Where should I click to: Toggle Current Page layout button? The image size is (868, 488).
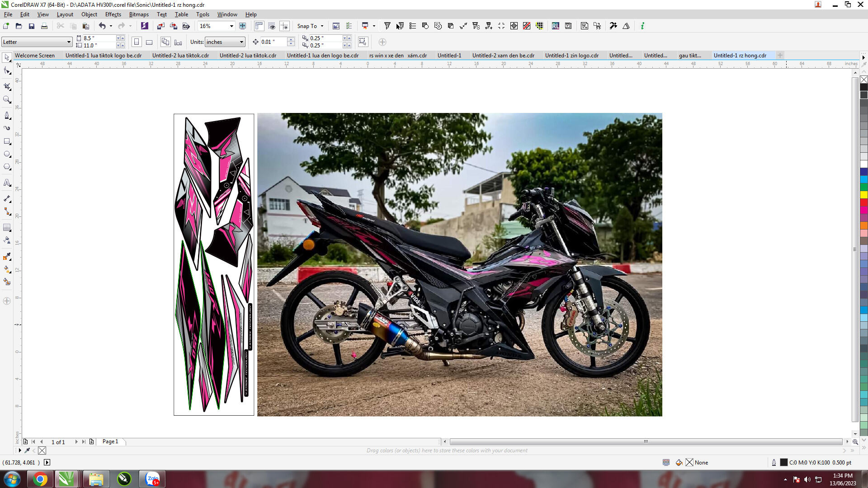[178, 42]
